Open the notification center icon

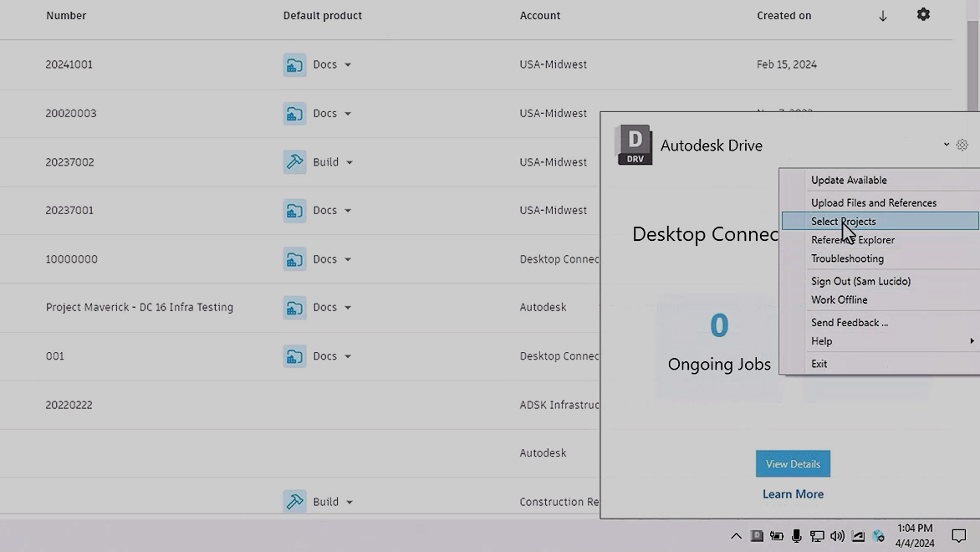click(x=959, y=536)
